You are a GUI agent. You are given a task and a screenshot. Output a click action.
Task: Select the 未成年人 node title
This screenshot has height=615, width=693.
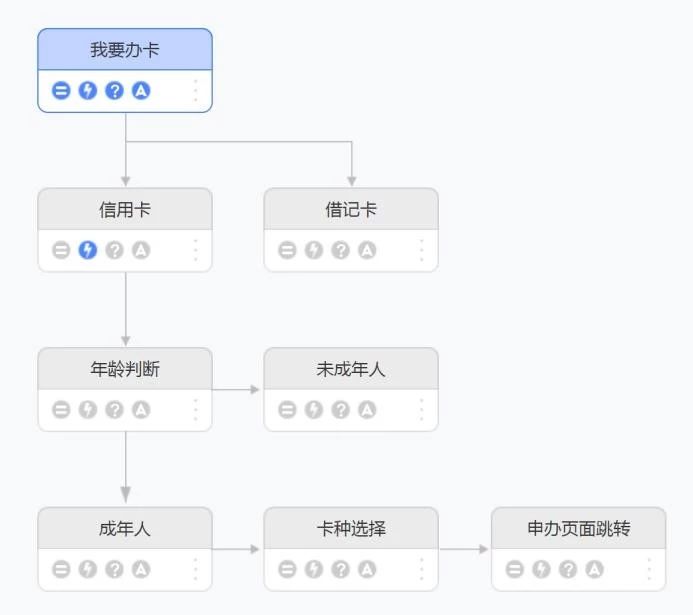tap(351, 369)
